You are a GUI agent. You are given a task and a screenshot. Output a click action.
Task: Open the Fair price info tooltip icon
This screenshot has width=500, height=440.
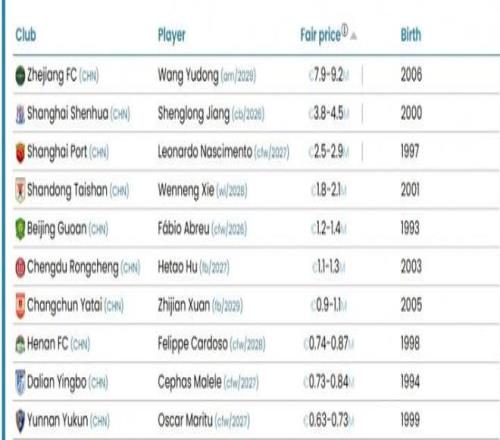tap(345, 30)
